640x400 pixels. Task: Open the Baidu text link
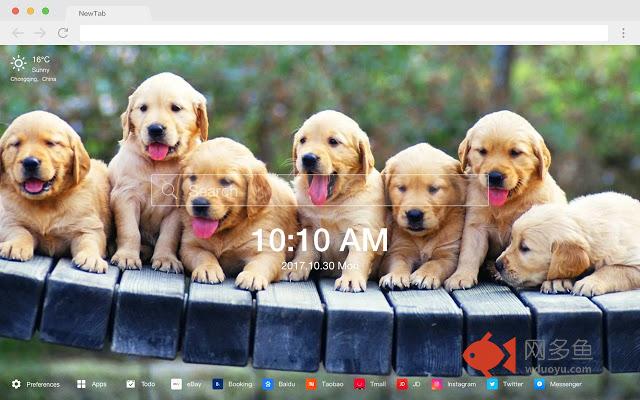(x=287, y=384)
